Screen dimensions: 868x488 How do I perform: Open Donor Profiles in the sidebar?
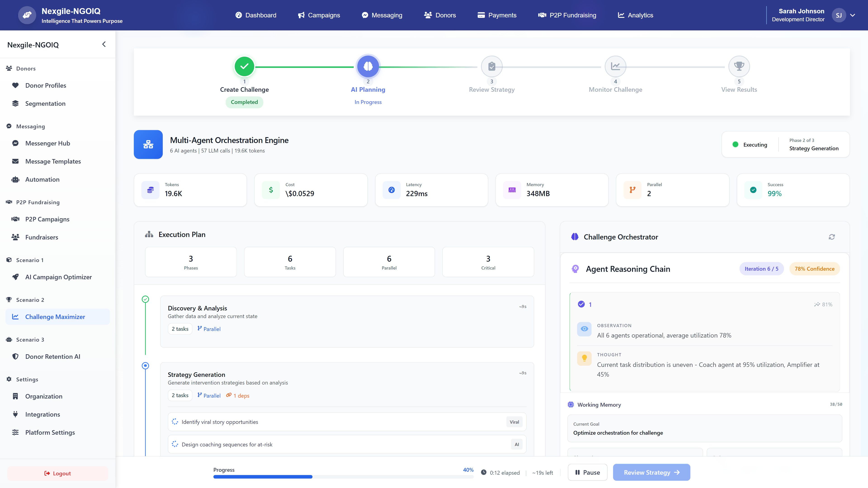coord(46,85)
